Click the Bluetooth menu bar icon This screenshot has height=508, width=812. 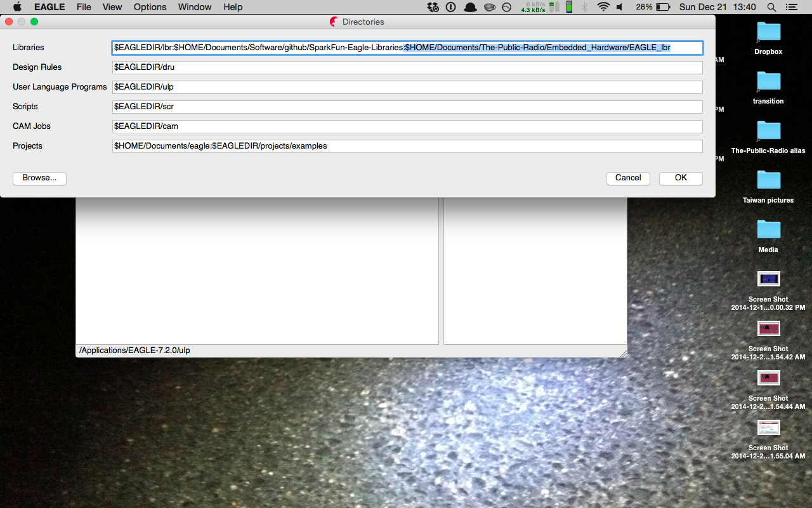[585, 7]
